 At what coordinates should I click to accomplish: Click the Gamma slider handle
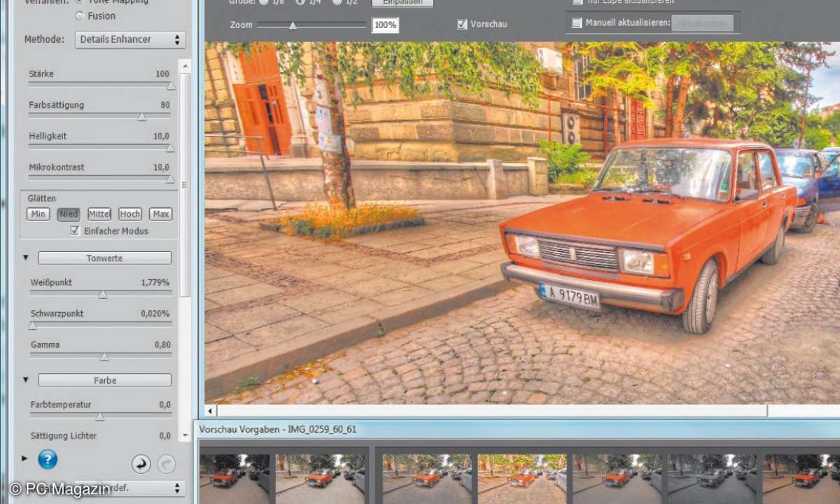[x=104, y=356]
